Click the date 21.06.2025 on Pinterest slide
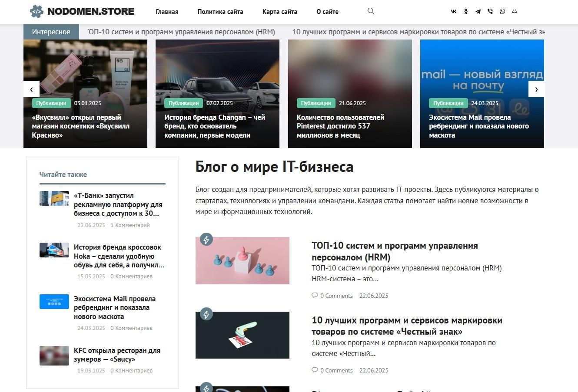This screenshot has width=578, height=392. point(352,103)
